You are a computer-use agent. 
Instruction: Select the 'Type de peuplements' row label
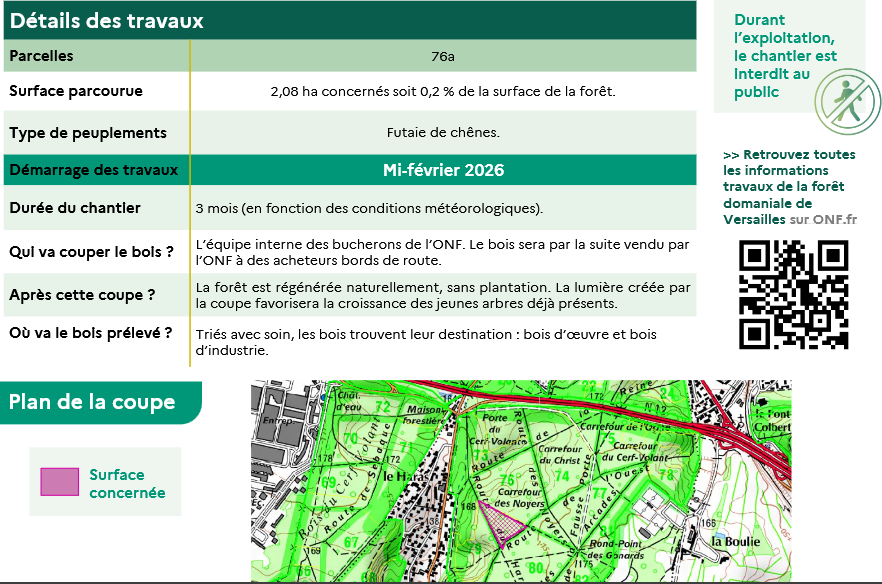click(88, 133)
